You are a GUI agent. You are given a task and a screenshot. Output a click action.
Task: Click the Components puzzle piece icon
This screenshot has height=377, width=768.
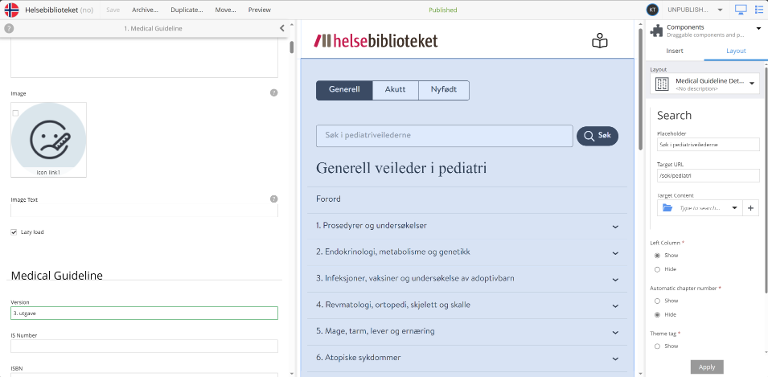pos(656,31)
